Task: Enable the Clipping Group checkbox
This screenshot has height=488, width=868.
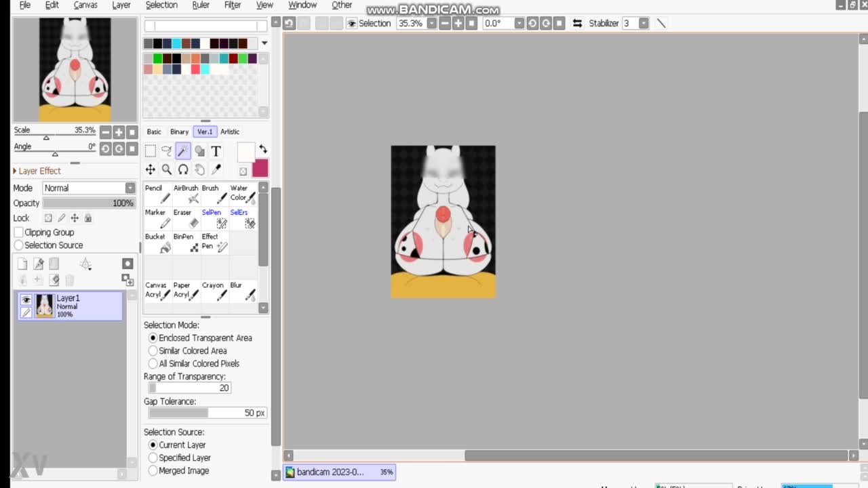Action: click(x=19, y=232)
